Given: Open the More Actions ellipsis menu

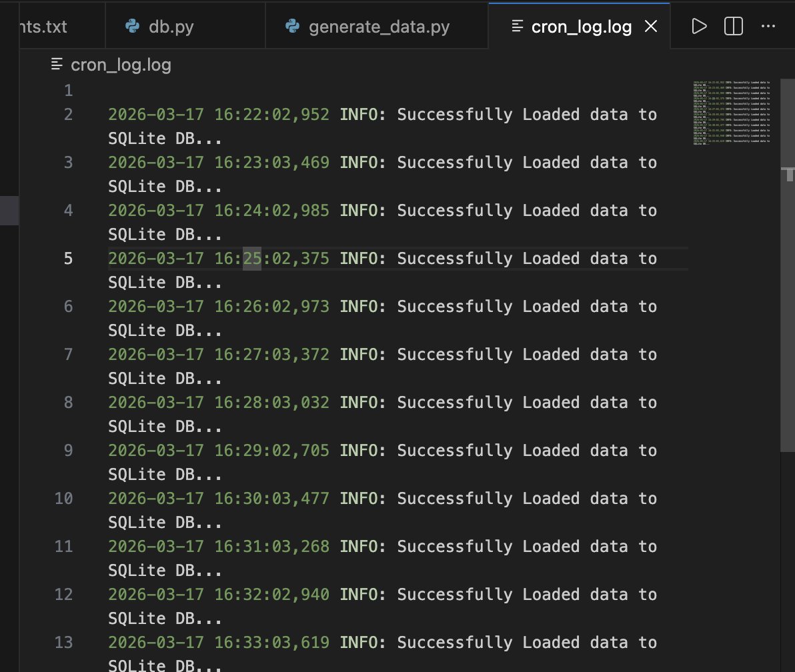Looking at the screenshot, I should (x=768, y=27).
